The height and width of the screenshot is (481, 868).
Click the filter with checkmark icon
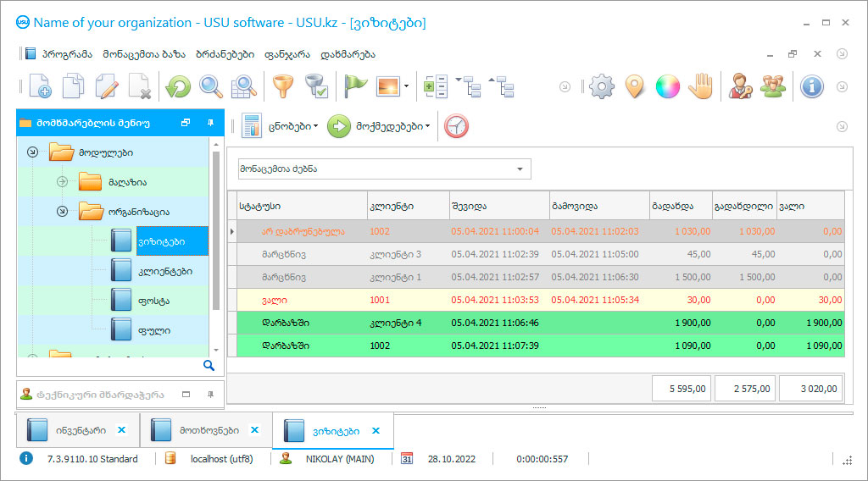tap(317, 86)
